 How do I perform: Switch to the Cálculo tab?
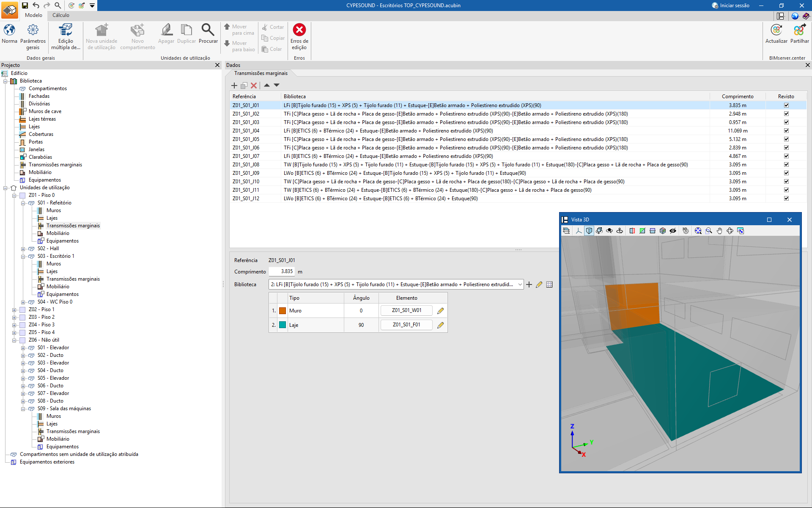[61, 15]
